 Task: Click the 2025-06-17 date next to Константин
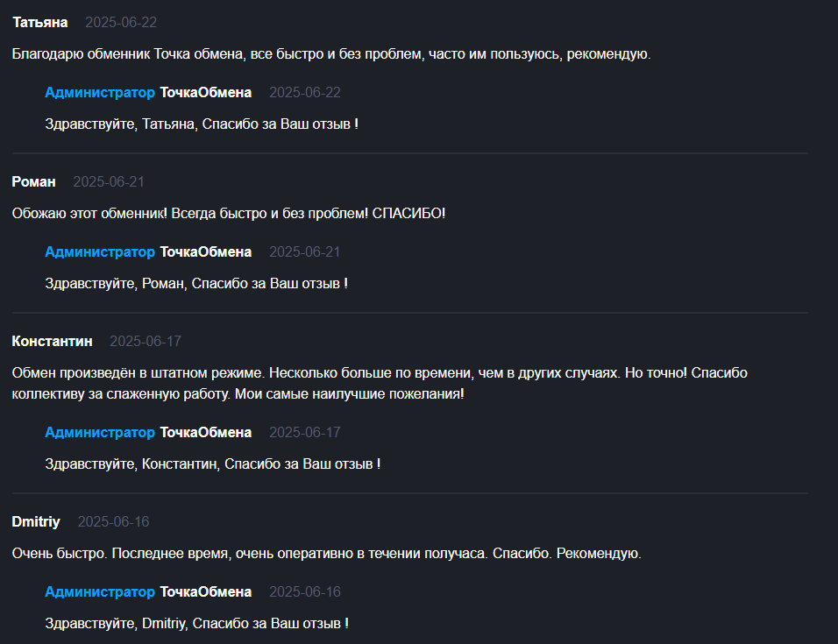pos(146,341)
